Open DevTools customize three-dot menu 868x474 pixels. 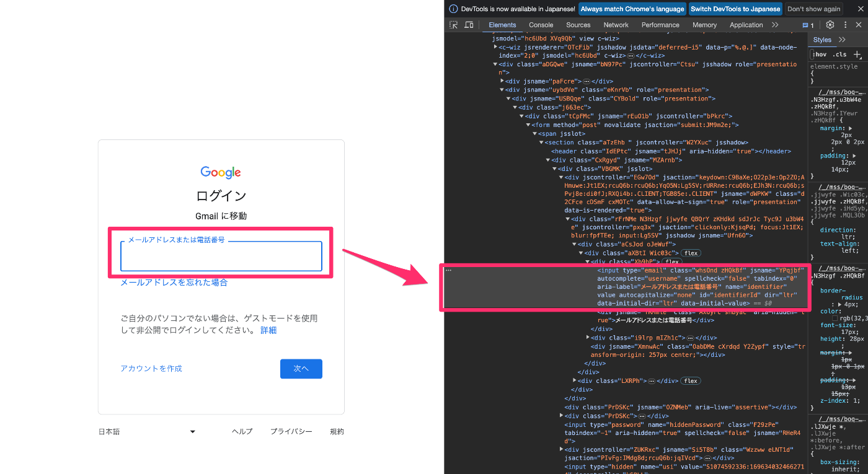click(x=845, y=25)
